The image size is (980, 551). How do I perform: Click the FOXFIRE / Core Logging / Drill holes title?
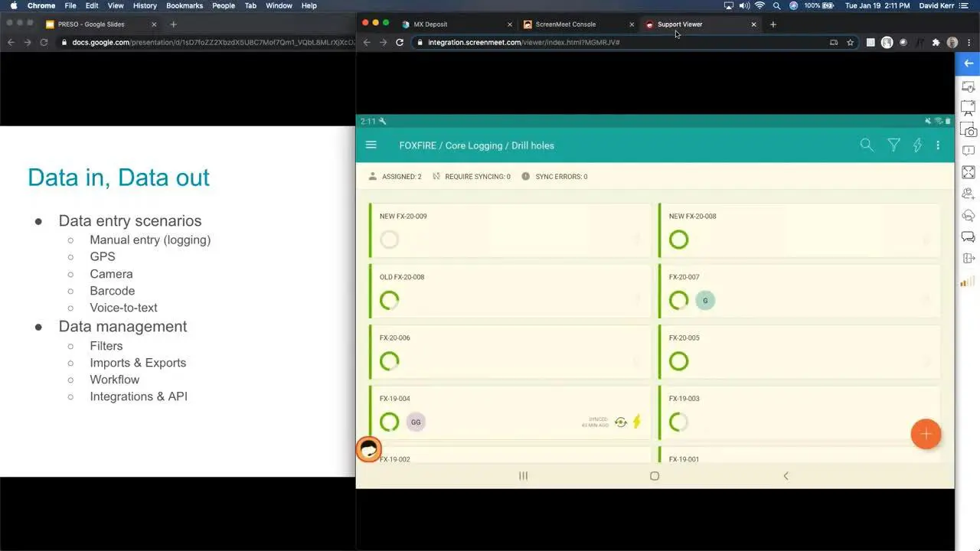[476, 145]
